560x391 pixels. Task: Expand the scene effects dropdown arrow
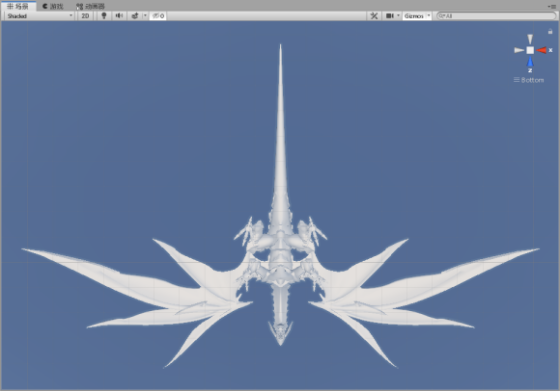tap(145, 16)
